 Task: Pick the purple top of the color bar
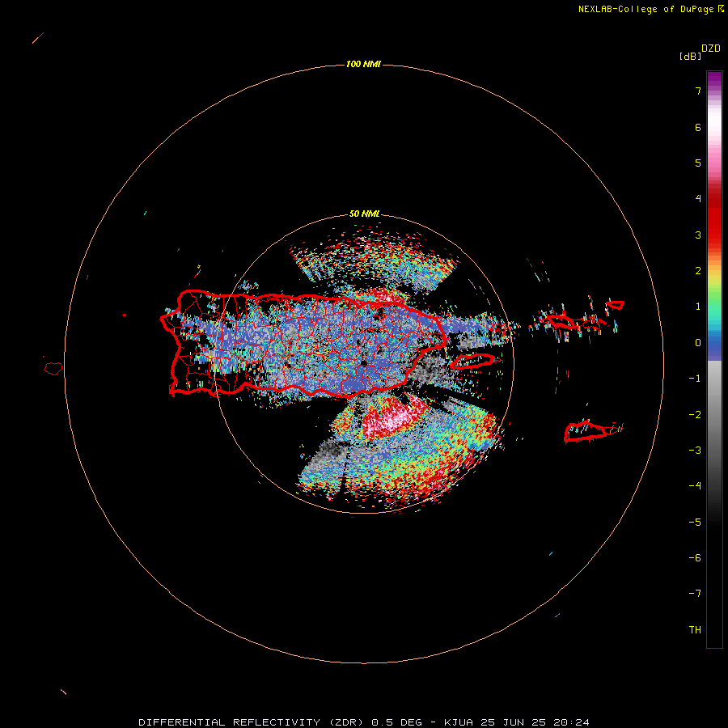(714, 77)
